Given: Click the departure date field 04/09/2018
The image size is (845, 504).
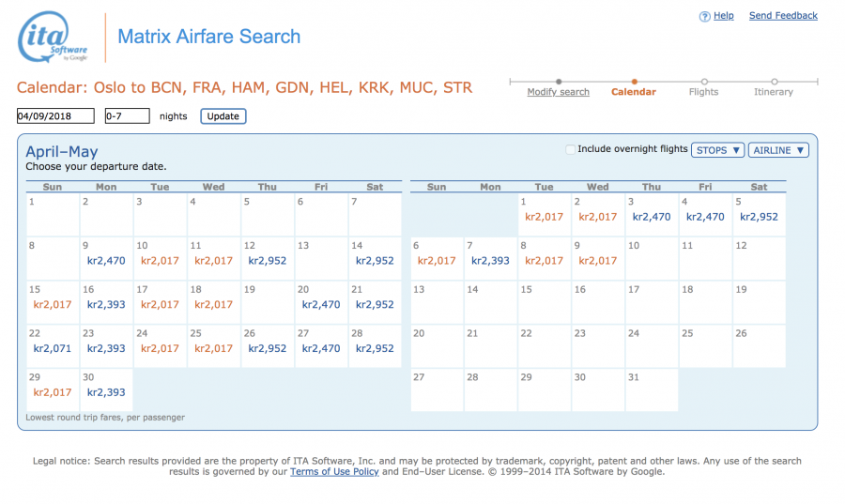Looking at the screenshot, I should pyautogui.click(x=55, y=116).
